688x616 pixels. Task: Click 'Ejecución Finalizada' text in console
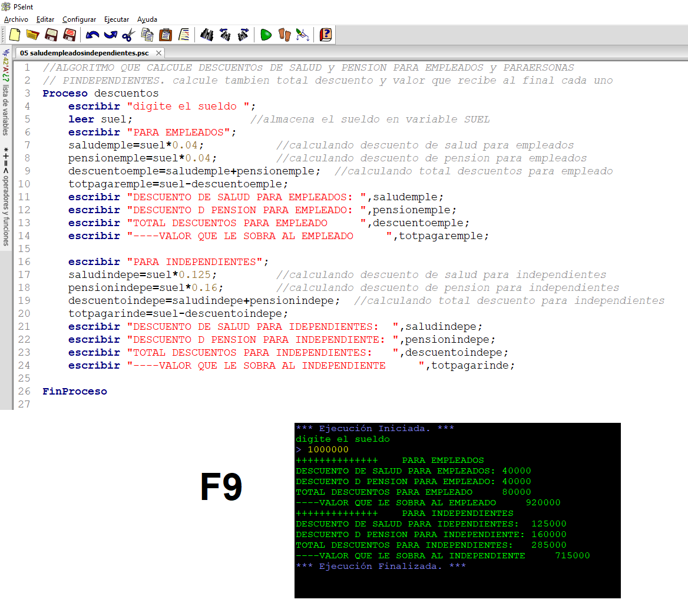pyautogui.click(x=380, y=566)
